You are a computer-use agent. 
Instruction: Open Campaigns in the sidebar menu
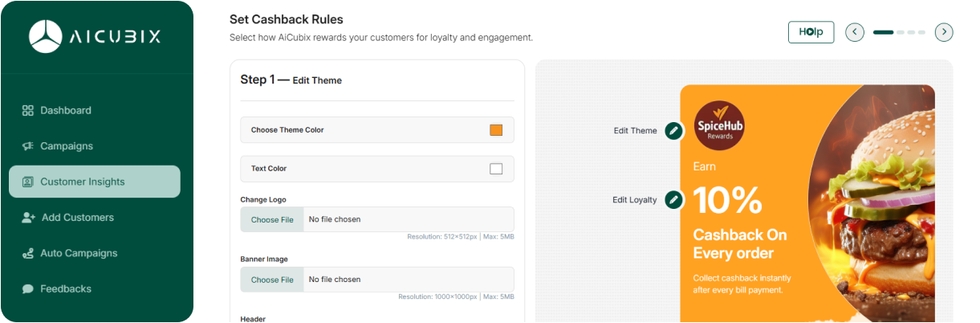(x=67, y=146)
